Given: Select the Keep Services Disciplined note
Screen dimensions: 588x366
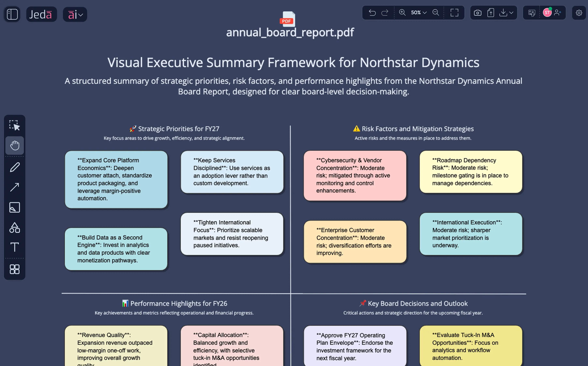Looking at the screenshot, I should 232,172.
